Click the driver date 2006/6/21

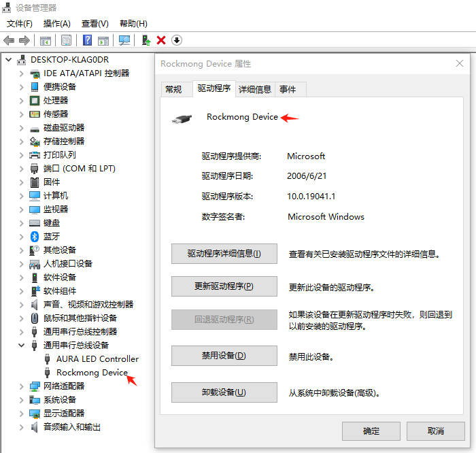click(x=307, y=176)
